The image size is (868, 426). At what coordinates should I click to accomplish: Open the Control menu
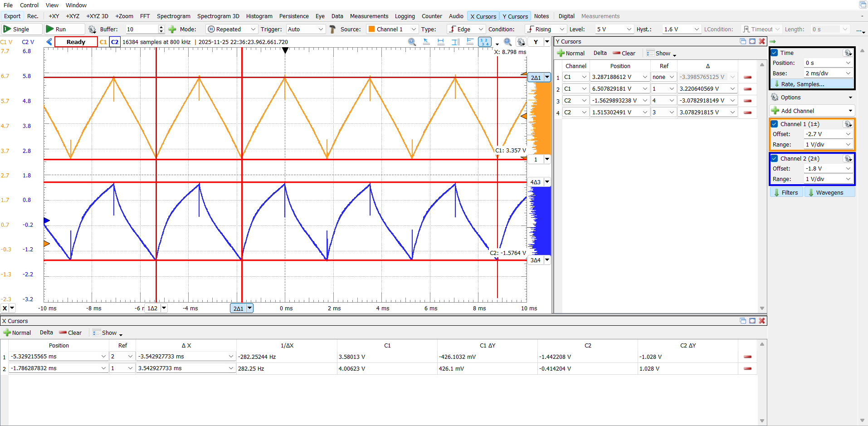pos(29,5)
